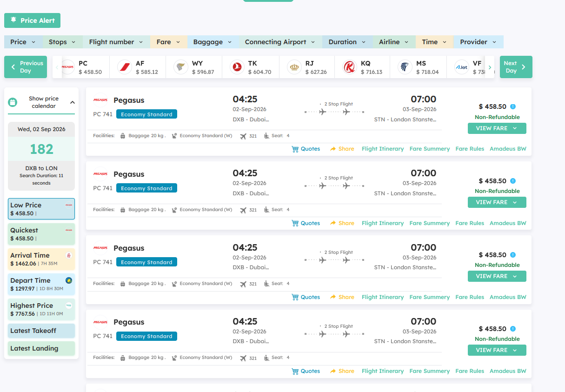Open the Flight number filter
The width and height of the screenshot is (565, 392).
click(116, 42)
